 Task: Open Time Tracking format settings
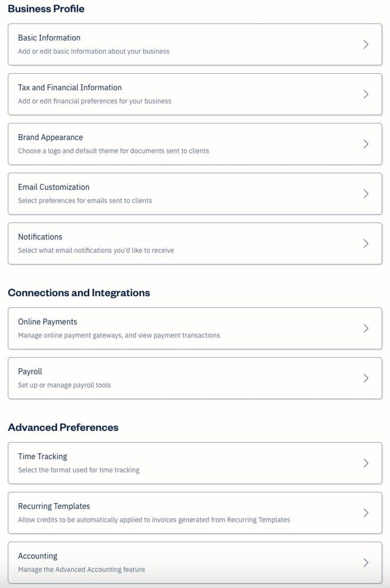[195, 463]
